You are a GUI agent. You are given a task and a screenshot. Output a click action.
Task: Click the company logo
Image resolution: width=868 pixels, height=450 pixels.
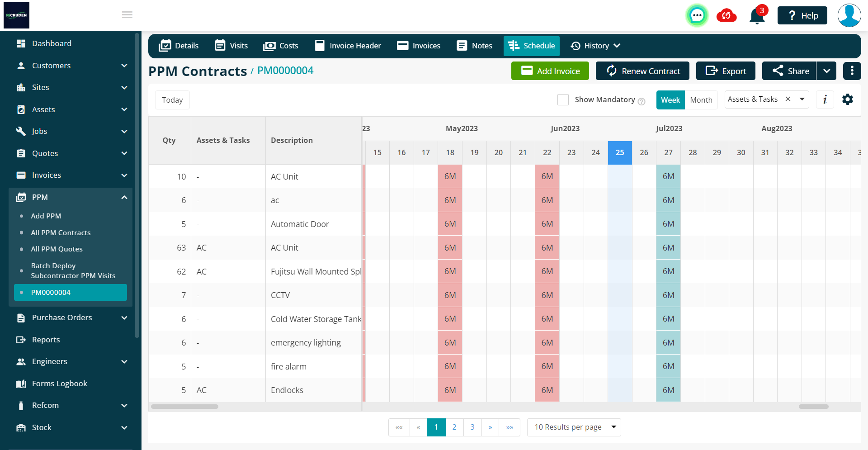(17, 15)
